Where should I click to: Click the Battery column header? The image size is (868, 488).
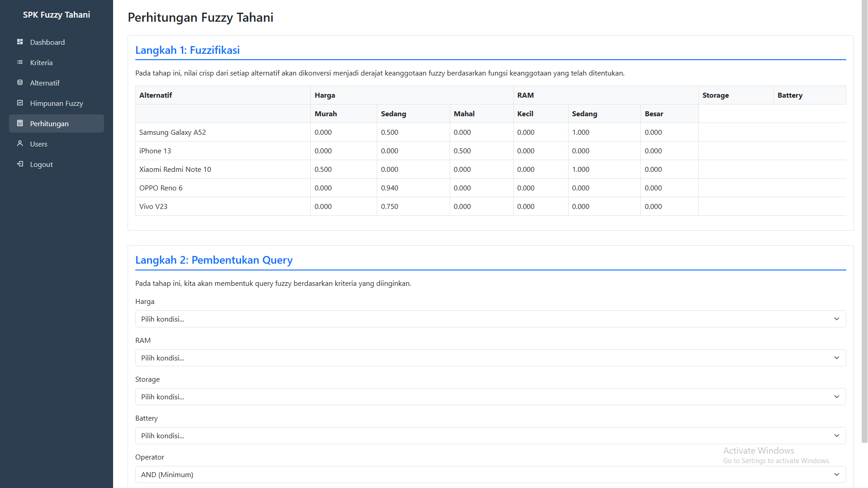point(790,95)
